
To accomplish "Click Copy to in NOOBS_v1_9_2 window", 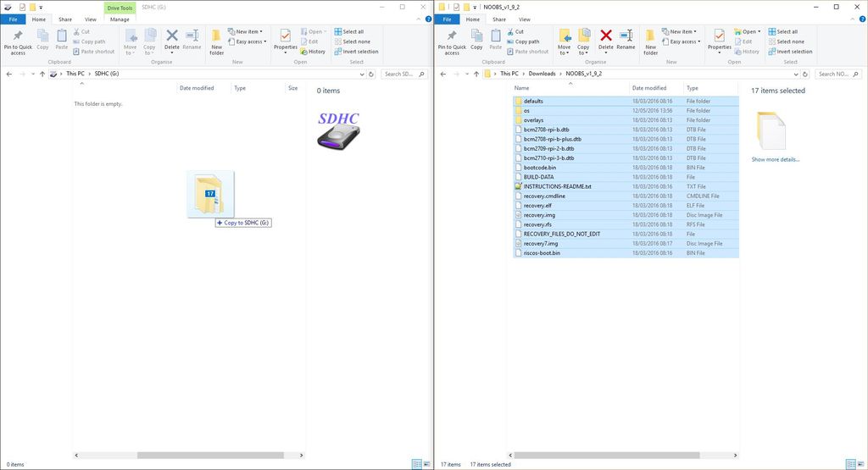I will click(x=583, y=41).
